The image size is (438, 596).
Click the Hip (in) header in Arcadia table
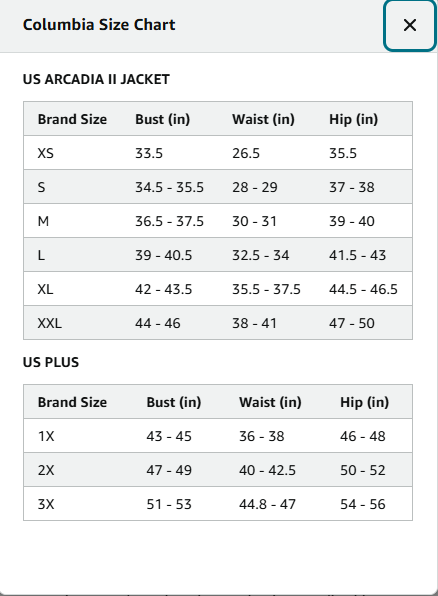click(354, 119)
